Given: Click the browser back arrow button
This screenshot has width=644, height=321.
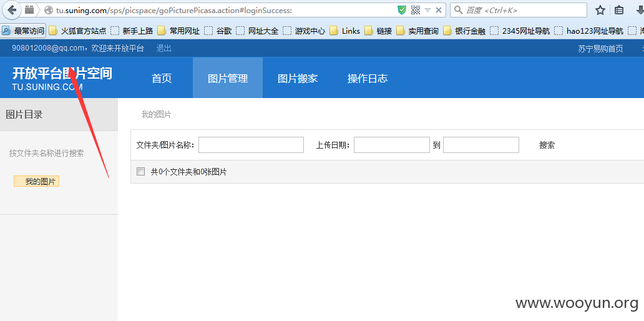Looking at the screenshot, I should 11,10.
